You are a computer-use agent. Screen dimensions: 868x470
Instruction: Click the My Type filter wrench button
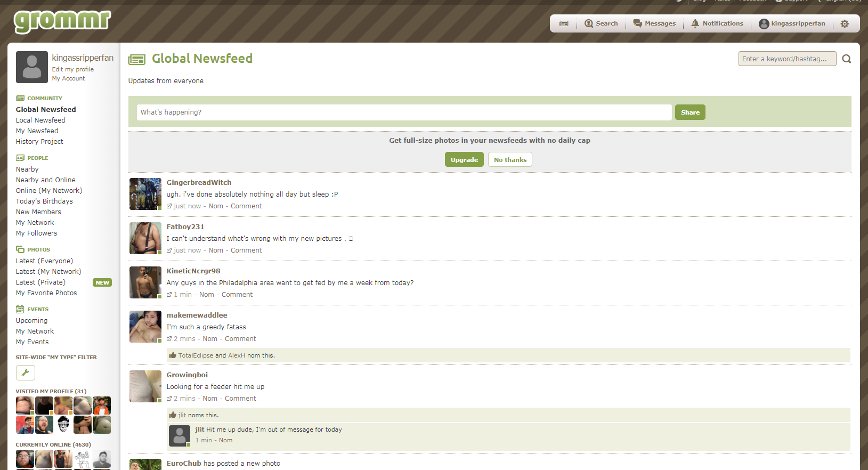(26, 372)
